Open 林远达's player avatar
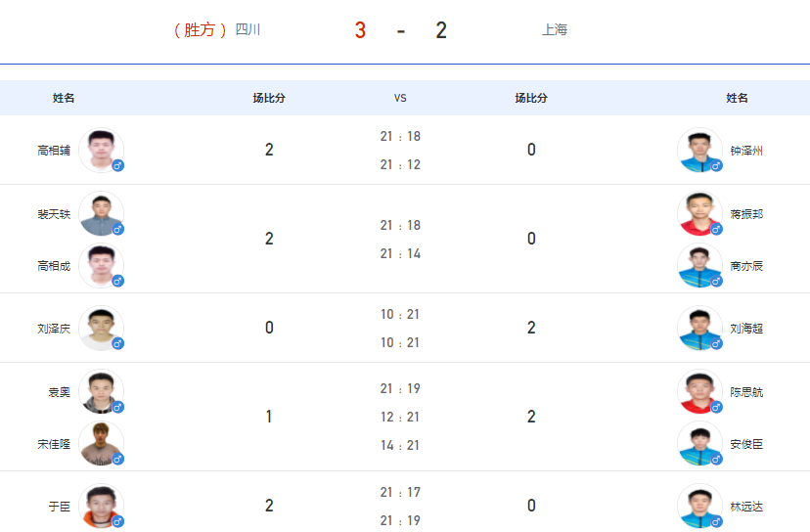Image resolution: width=810 pixels, height=532 pixels. [x=699, y=507]
